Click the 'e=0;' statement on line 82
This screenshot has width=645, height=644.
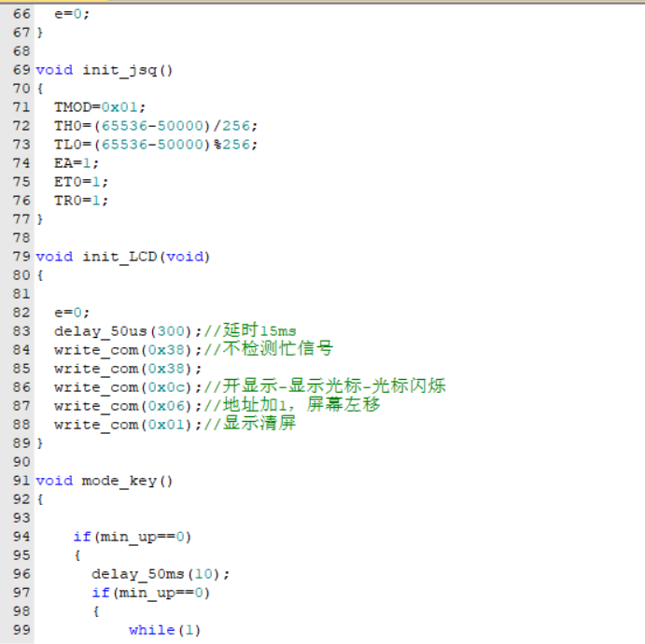(72, 313)
